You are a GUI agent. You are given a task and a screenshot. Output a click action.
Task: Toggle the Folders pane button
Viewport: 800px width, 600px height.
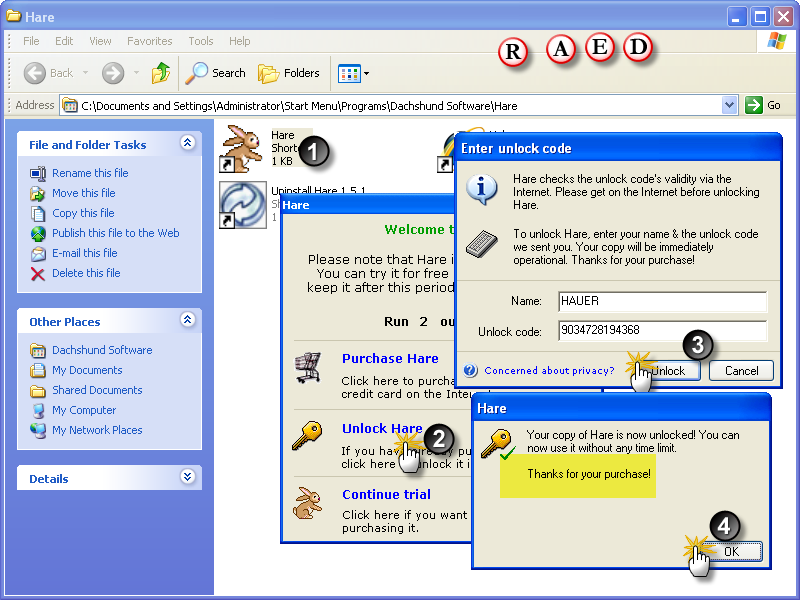[x=289, y=73]
